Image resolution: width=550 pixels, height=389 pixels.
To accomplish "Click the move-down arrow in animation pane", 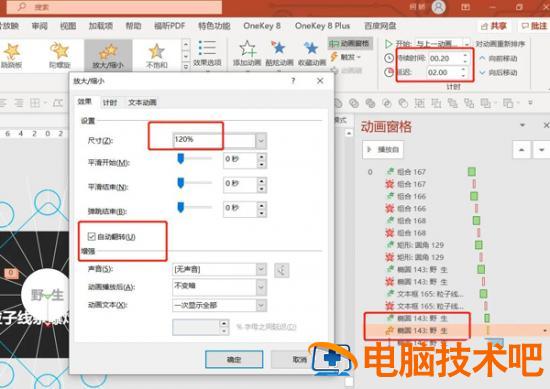I will pyautogui.click(x=542, y=150).
